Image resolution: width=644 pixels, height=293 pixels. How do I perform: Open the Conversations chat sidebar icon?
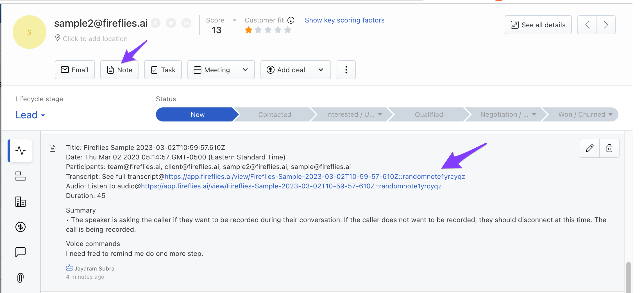click(20, 252)
